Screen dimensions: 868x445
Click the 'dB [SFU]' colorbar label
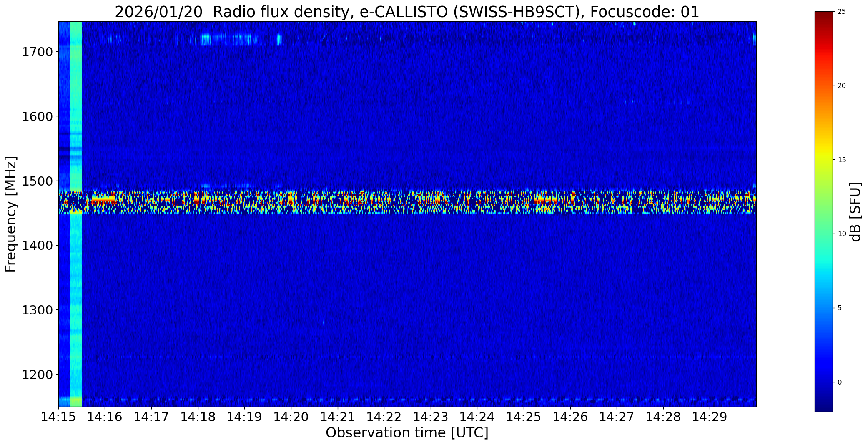[856, 211]
